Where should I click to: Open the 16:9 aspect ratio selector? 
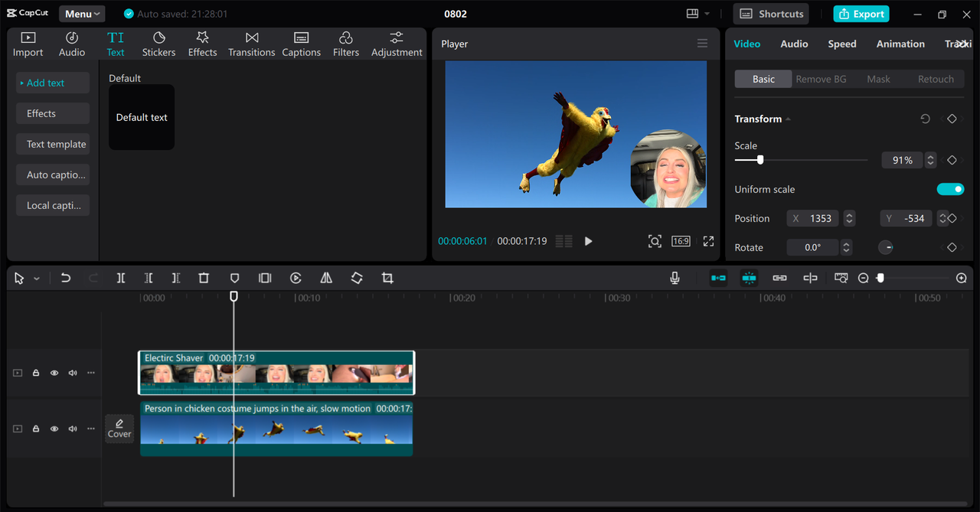(x=681, y=241)
